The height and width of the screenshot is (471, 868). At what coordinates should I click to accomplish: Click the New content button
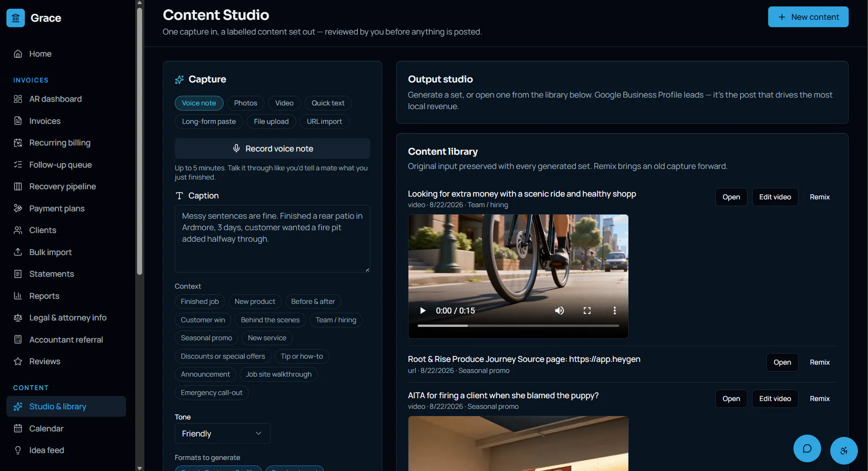(x=808, y=17)
